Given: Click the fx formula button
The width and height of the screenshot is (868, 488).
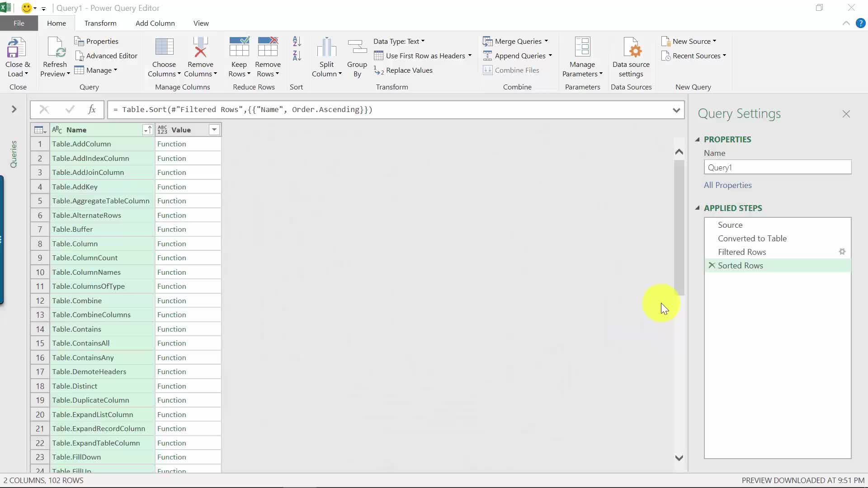Looking at the screenshot, I should tap(92, 109).
